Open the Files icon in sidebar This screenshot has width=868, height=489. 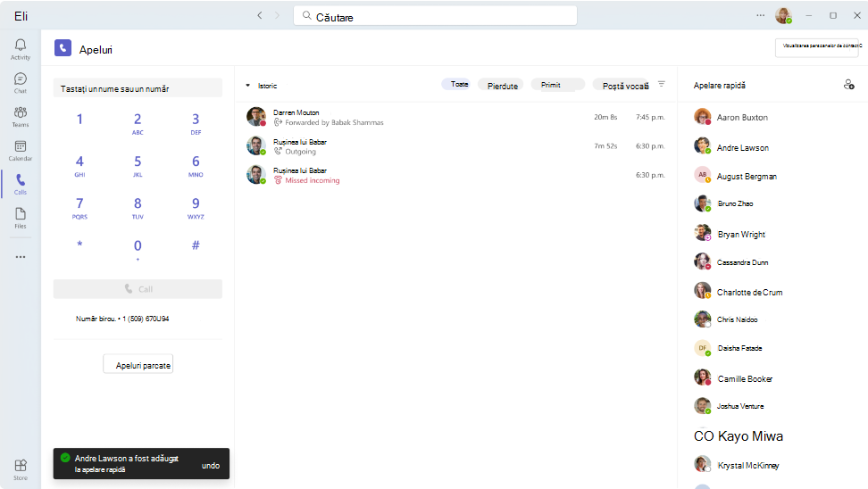click(21, 214)
